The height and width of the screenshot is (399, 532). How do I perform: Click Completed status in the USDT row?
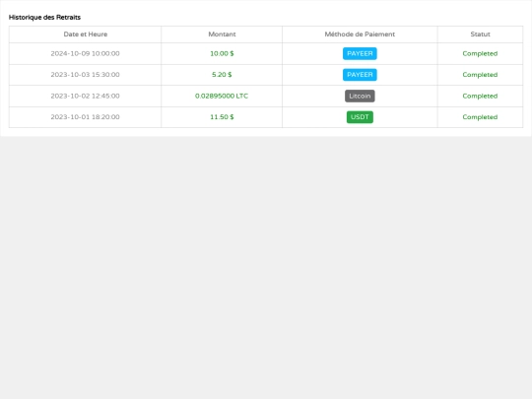[x=480, y=117]
